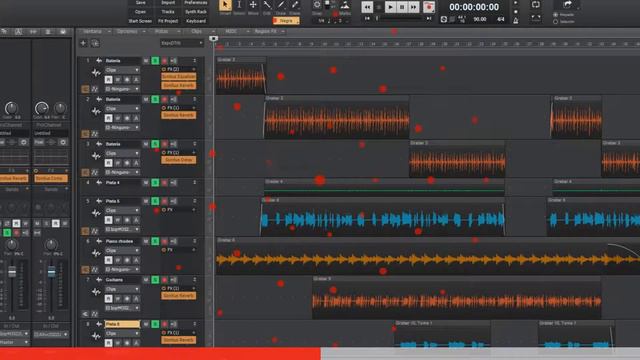Arm track 2 Bateria for recording

point(164,100)
